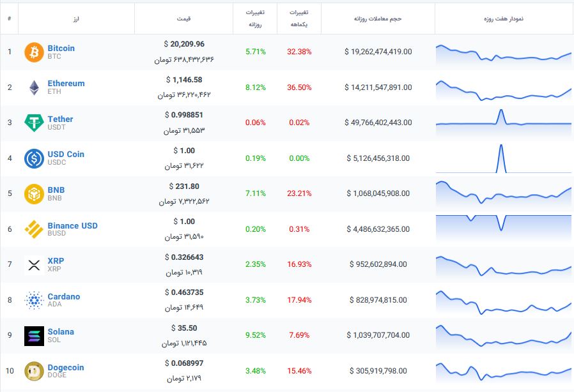Click Dogecoin monthly change 15.46%

tap(299, 371)
